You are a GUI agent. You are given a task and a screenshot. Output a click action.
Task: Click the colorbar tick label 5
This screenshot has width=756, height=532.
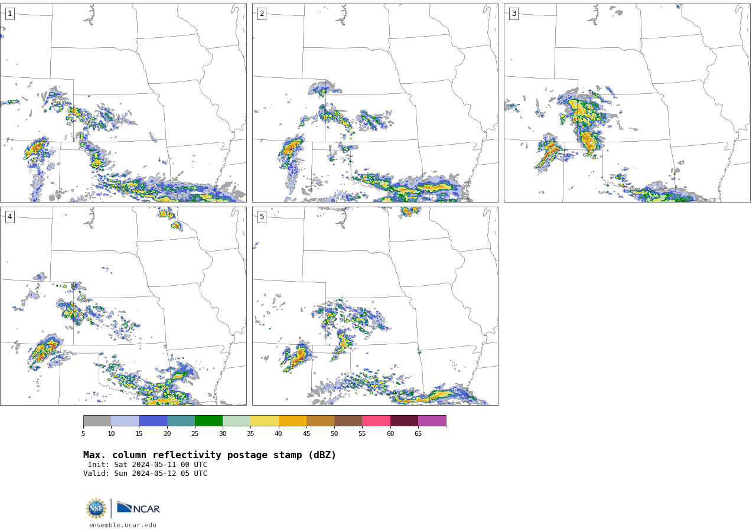[x=83, y=433]
